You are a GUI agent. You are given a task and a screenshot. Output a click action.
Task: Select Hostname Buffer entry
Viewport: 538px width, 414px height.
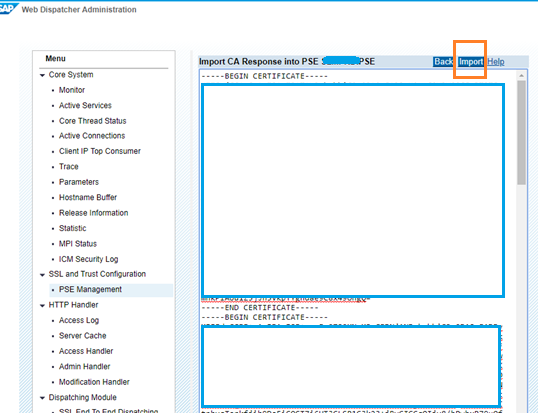[x=88, y=198]
